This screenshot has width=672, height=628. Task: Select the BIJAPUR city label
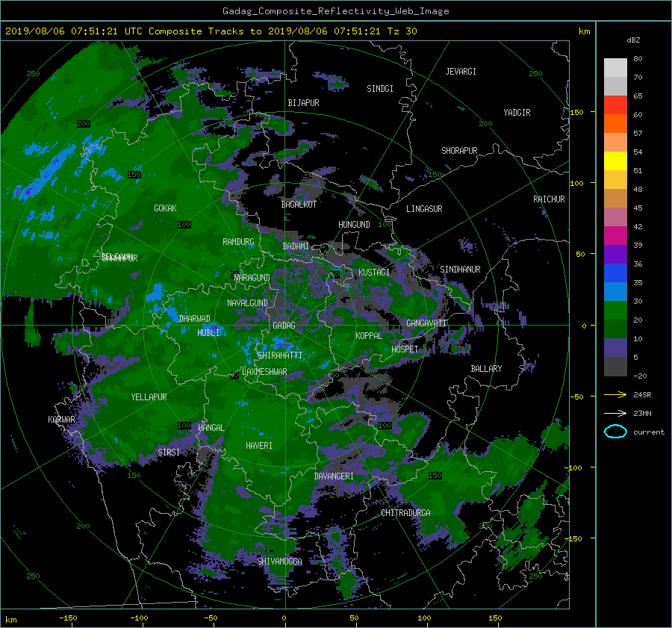(x=303, y=103)
